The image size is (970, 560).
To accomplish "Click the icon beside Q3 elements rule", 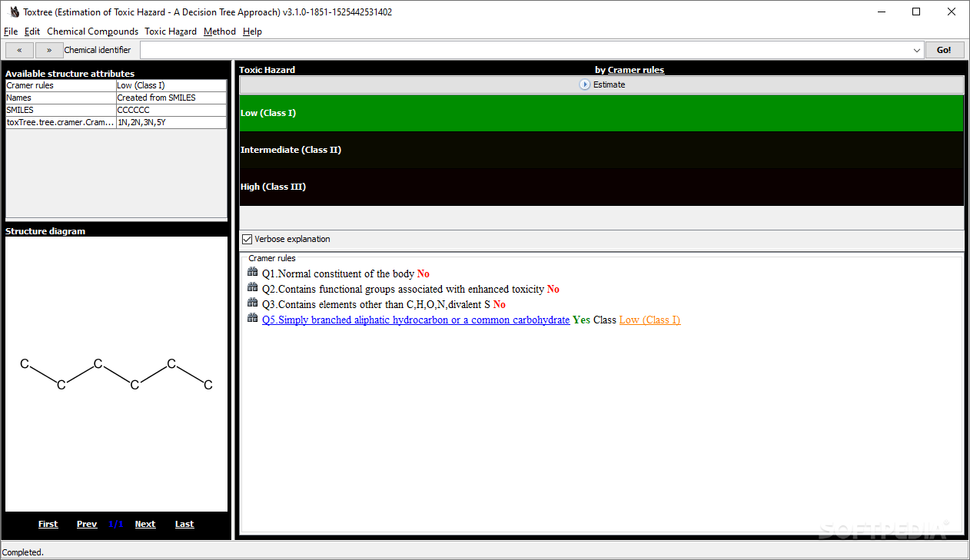I will [x=253, y=303].
